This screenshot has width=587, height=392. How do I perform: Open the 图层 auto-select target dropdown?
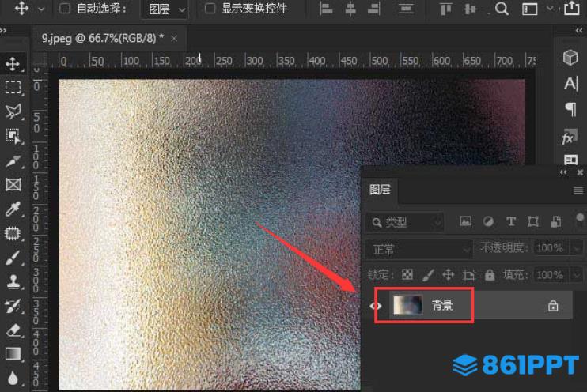pos(165,9)
